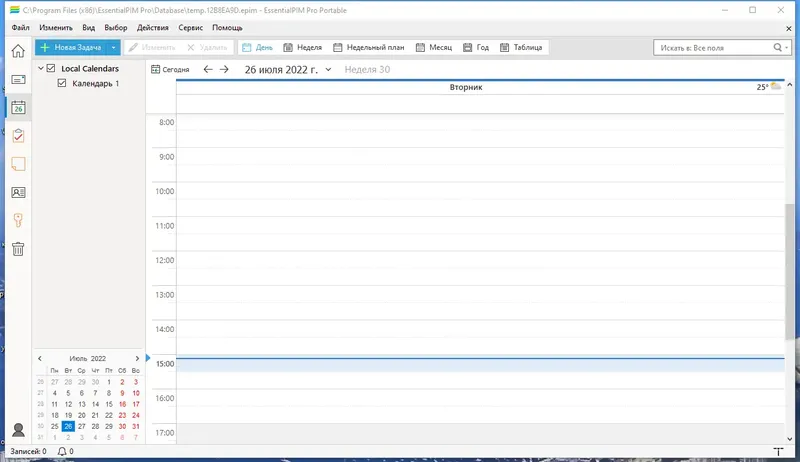
Task: Switch to Year view
Action: coord(476,47)
